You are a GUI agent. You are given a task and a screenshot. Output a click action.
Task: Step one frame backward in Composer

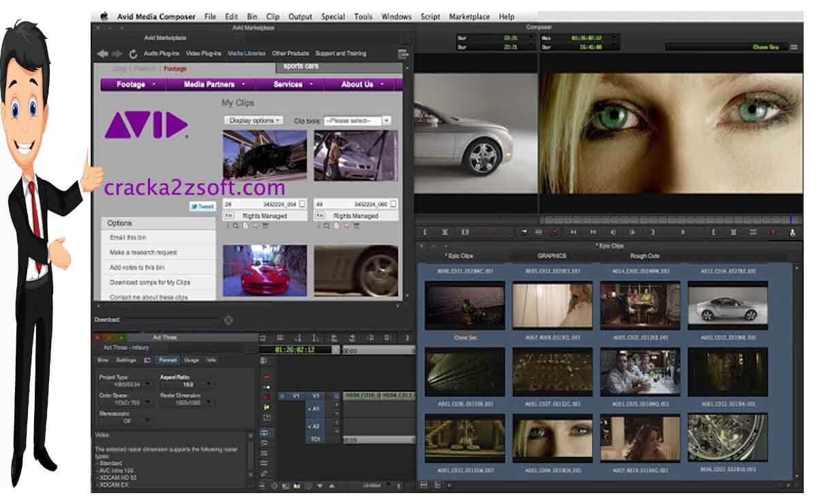coord(612,232)
